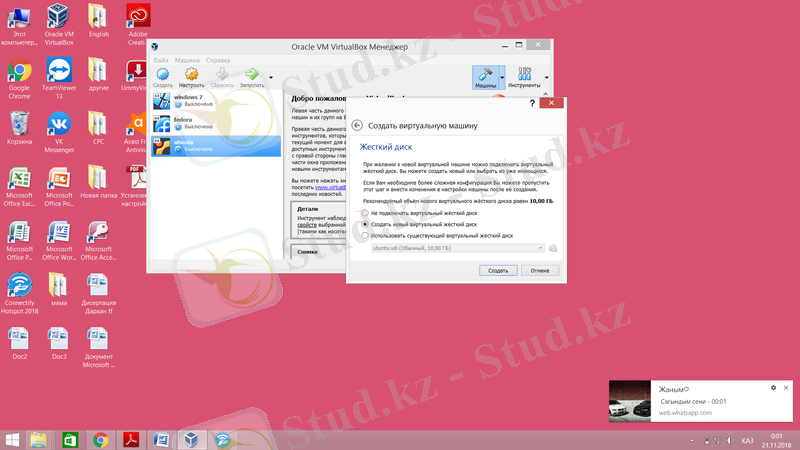Open Chrome from the taskbar

pos(101,440)
